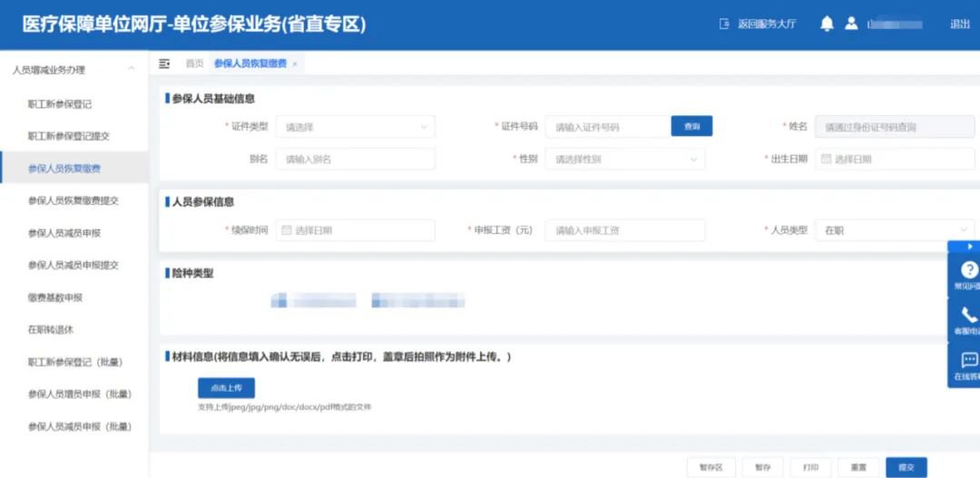Open 常见问题 help question-mark icon
This screenshot has width=980, height=478.
coord(969,270)
